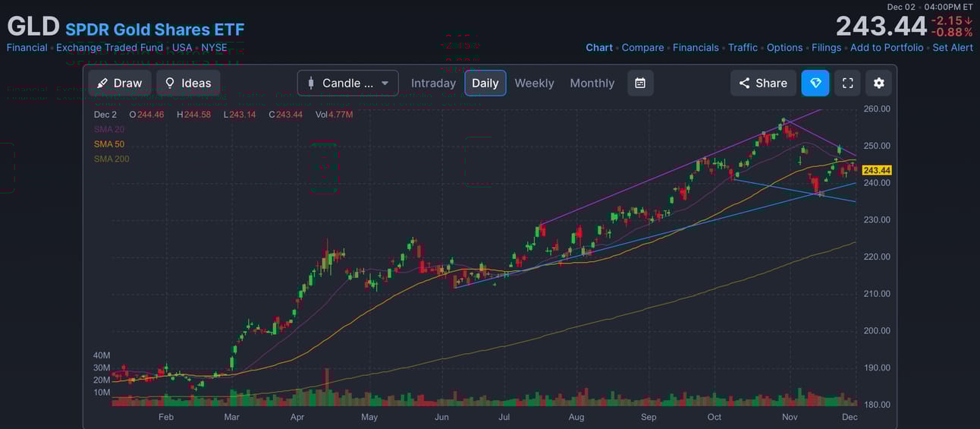Open chart settings gear icon

[x=879, y=83]
